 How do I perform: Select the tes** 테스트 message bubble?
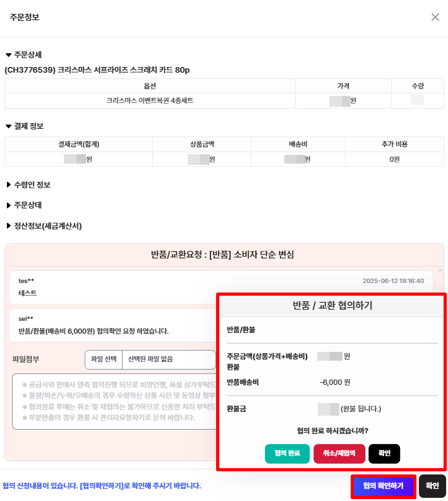[113, 287]
